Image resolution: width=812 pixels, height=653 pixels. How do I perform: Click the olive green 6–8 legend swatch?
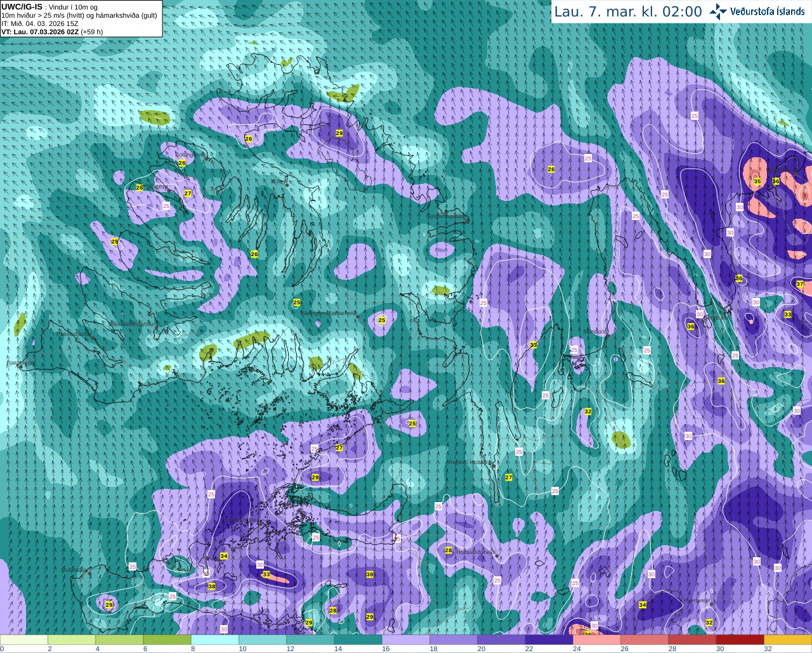click(x=167, y=640)
